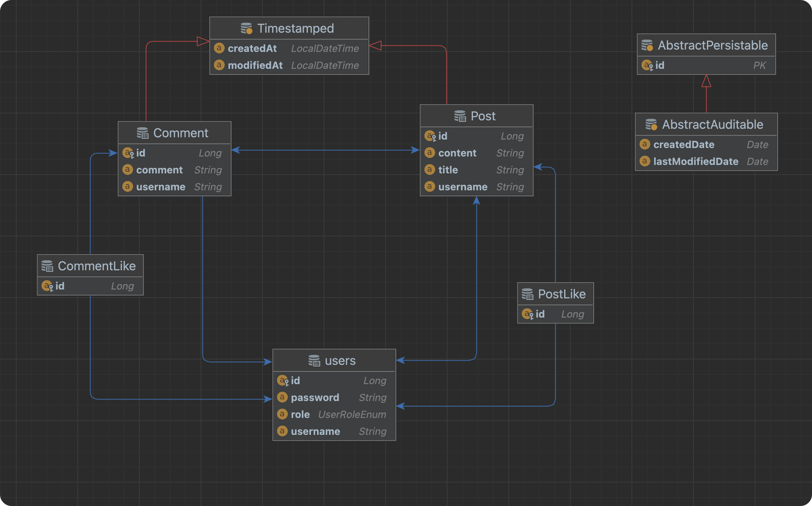812x506 pixels.
Task: Click the Comment table icon
Action: pos(142,133)
